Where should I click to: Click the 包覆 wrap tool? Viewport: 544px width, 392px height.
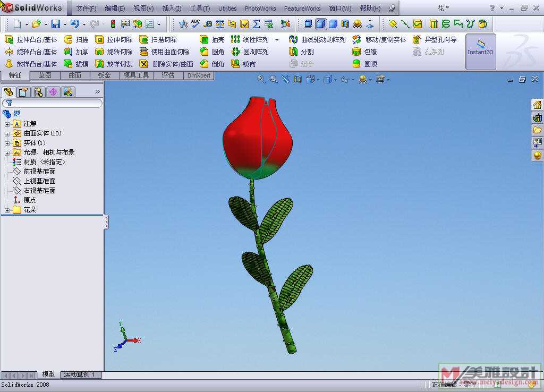(x=364, y=52)
